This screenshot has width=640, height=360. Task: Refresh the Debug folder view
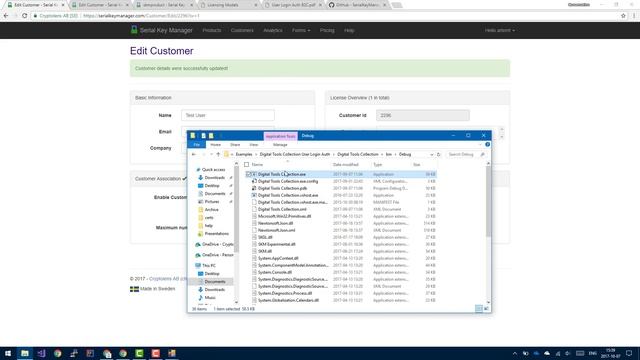pyautogui.click(x=439, y=154)
